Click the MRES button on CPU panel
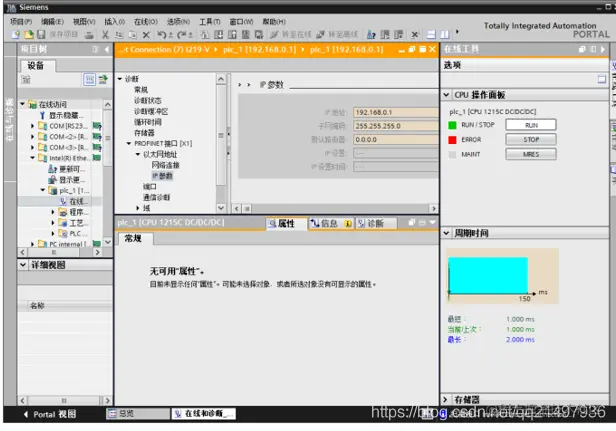 point(531,154)
